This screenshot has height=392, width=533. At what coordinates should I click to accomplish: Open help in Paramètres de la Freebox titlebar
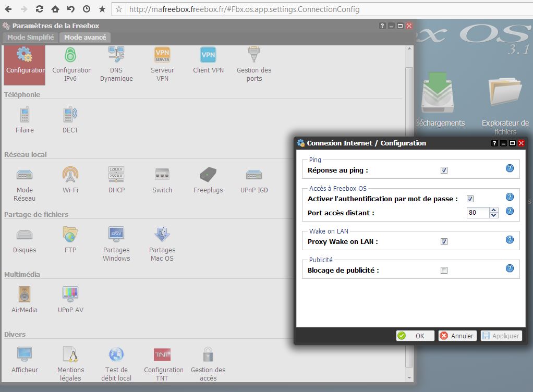[x=382, y=26]
